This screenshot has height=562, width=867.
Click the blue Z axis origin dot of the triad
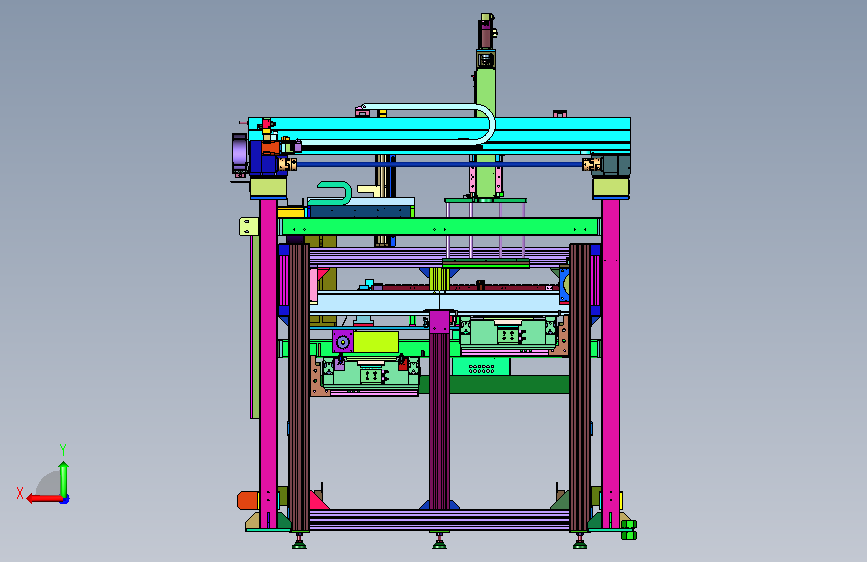[65, 499]
